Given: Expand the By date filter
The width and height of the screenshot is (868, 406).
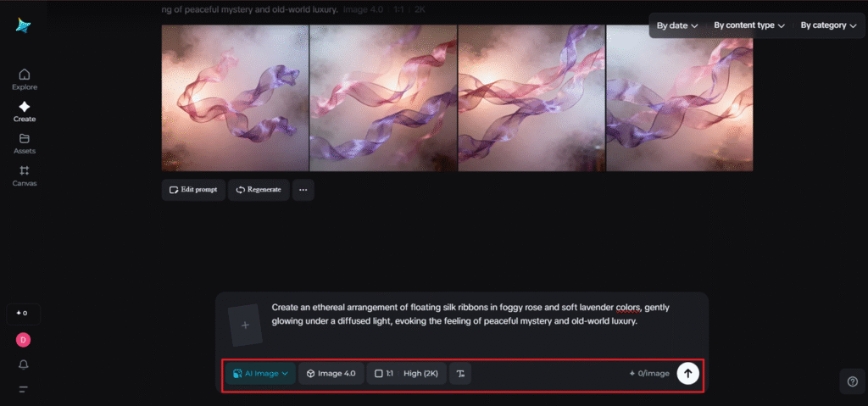Looking at the screenshot, I should coord(677,25).
